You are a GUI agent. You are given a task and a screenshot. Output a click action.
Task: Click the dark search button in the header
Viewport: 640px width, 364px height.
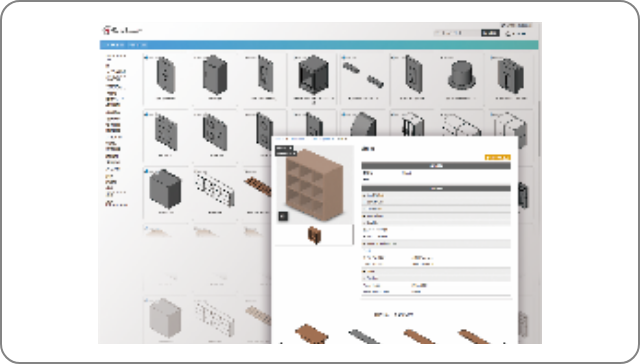490,33
